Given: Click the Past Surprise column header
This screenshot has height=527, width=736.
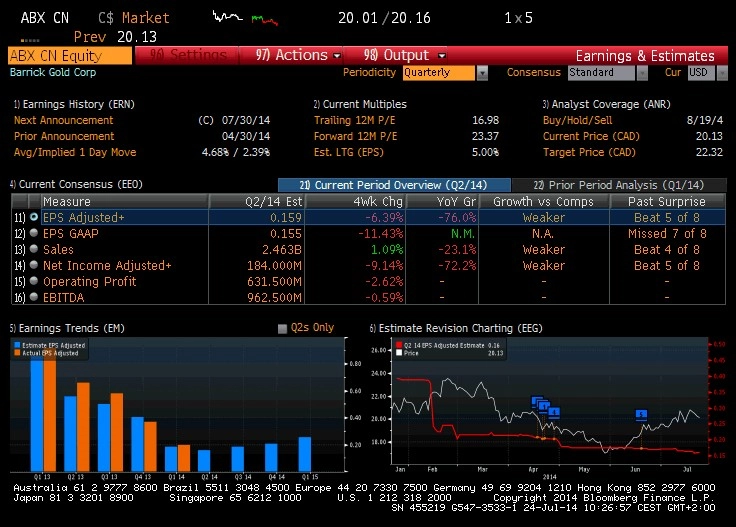Looking at the screenshot, I should 667,201.
